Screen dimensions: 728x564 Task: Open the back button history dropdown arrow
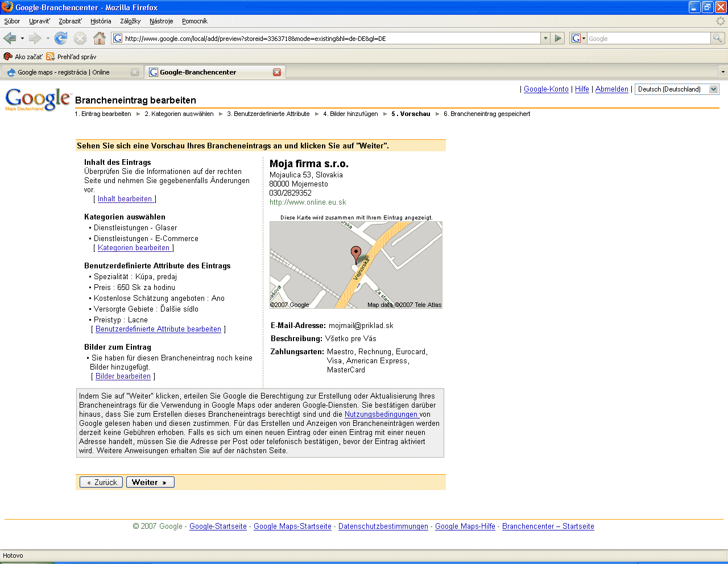click(22, 38)
